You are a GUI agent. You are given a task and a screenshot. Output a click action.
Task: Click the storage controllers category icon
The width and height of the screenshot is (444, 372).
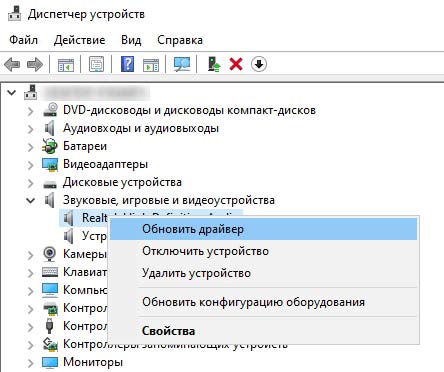click(50, 344)
